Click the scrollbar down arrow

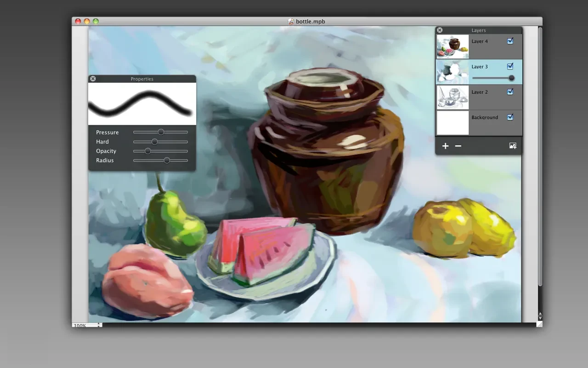(540, 318)
